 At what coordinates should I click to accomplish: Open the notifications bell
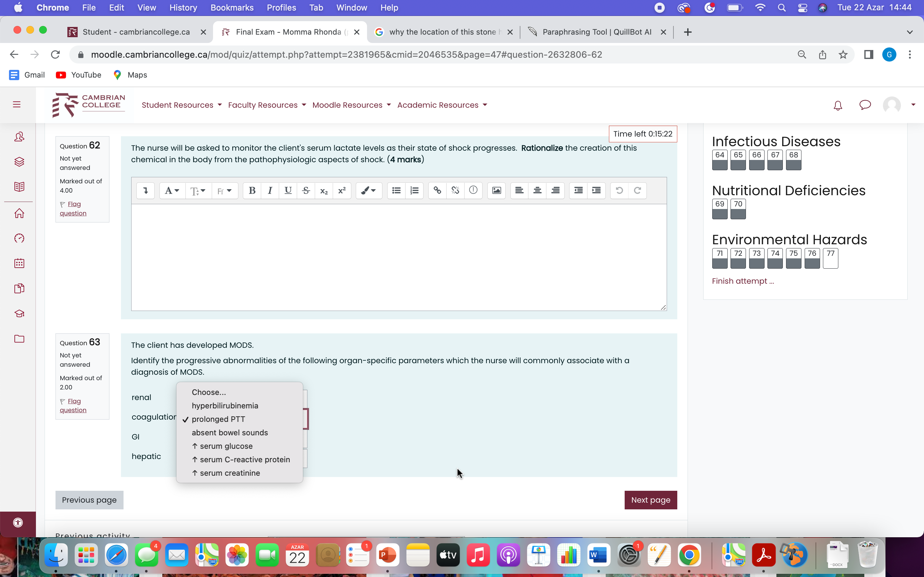(x=838, y=106)
